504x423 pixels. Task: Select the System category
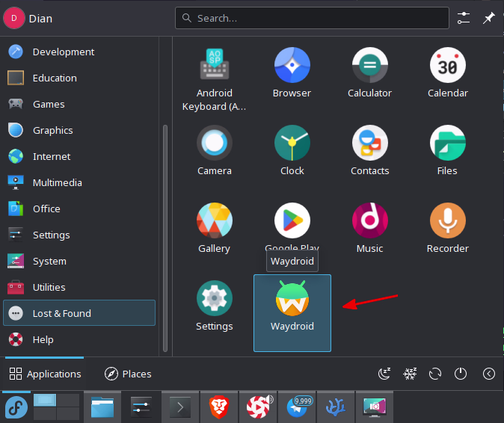(x=79, y=261)
